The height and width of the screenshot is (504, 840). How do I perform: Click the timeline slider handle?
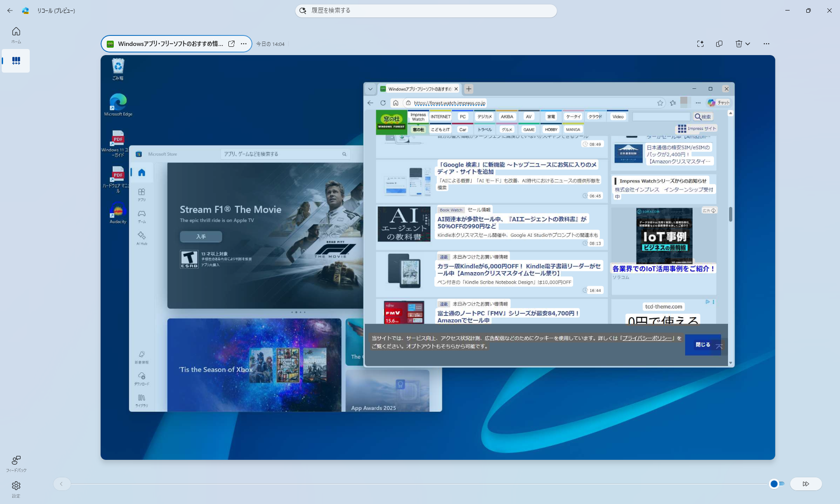774,484
